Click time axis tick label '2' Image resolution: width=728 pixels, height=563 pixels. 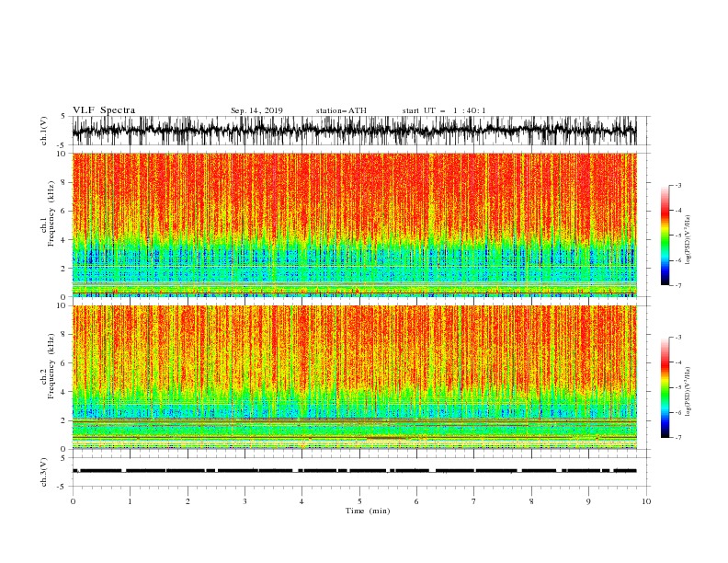(188, 501)
